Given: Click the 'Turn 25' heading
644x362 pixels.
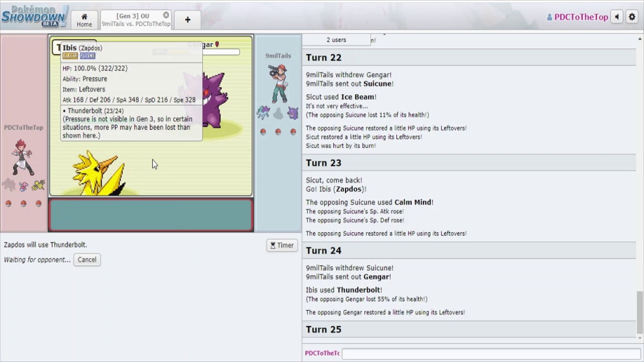Looking at the screenshot, I should [x=324, y=329].
